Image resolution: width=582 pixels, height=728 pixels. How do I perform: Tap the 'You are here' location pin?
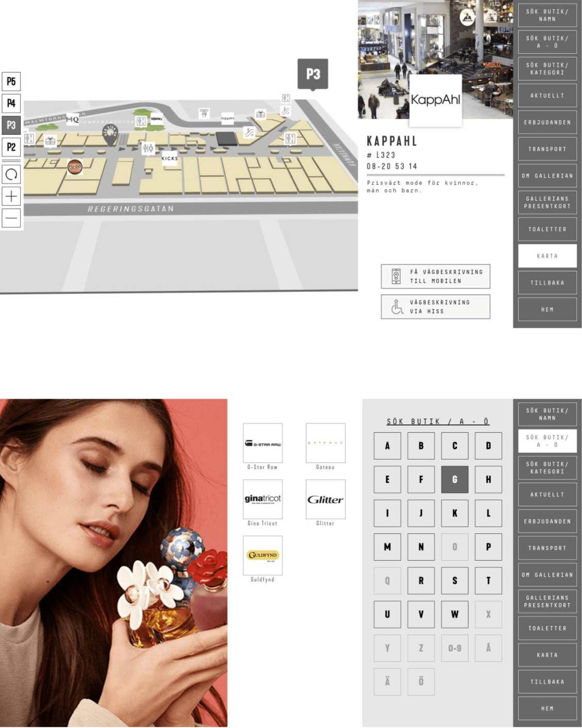110,134
